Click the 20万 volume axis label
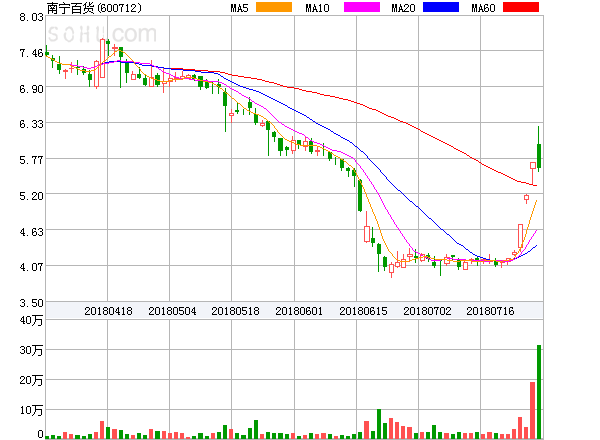Viewport: 600px width, 440px height. 31,380
